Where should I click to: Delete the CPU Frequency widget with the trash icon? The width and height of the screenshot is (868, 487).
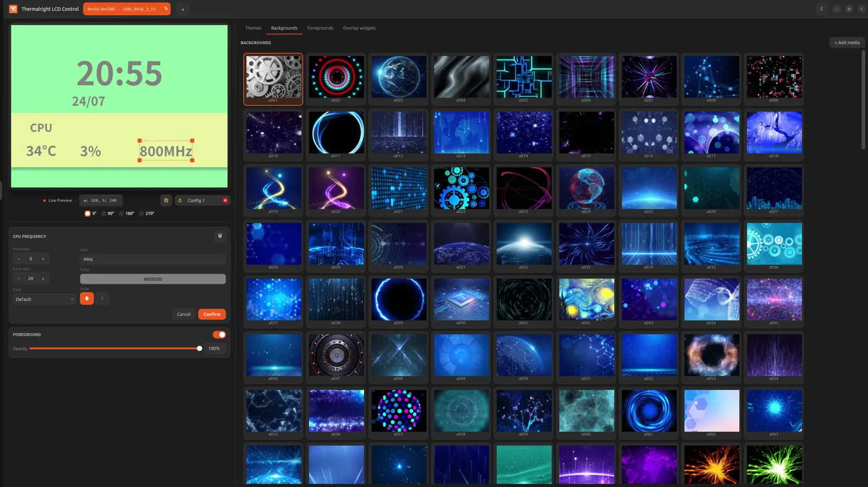[220, 236]
